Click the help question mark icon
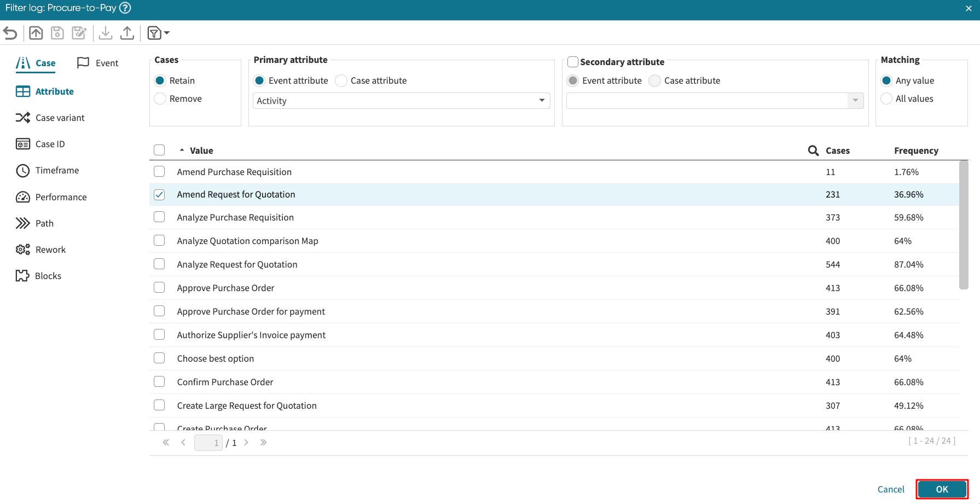This screenshot has width=980, height=504. click(125, 8)
